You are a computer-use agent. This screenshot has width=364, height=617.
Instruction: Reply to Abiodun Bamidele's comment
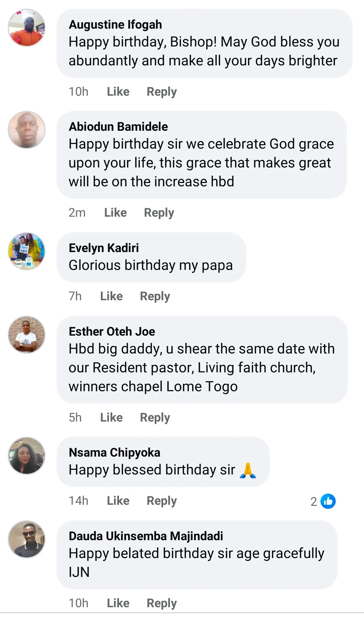click(x=159, y=213)
